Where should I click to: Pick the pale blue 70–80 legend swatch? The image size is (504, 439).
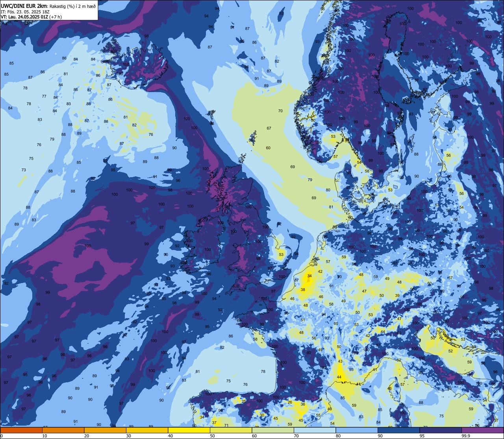click(x=315, y=430)
